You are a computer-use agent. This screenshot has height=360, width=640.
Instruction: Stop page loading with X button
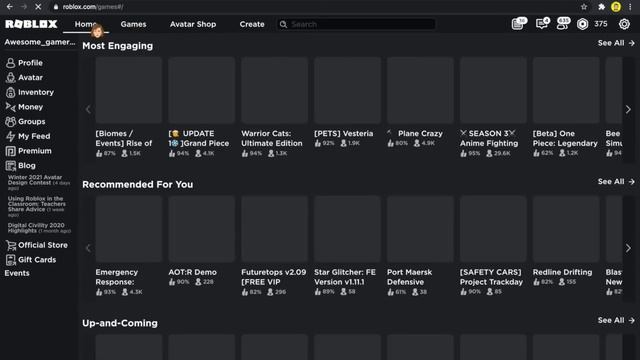click(x=38, y=7)
